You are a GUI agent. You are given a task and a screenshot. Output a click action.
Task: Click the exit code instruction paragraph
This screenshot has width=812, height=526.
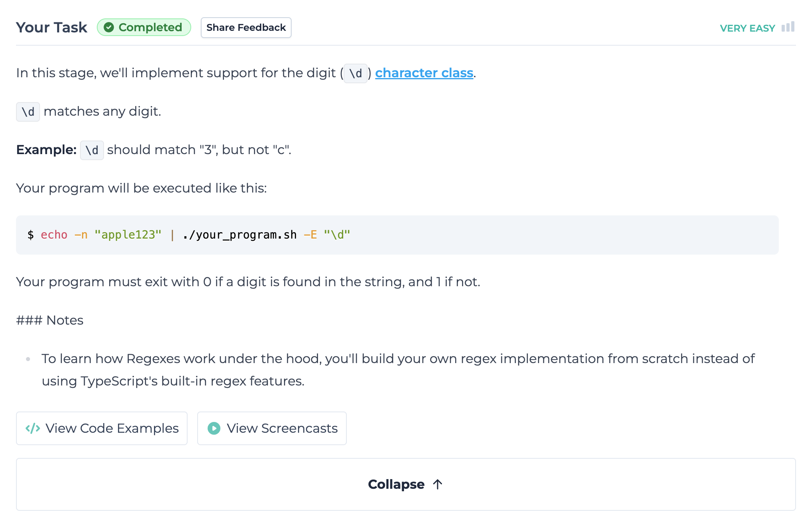coord(248,282)
